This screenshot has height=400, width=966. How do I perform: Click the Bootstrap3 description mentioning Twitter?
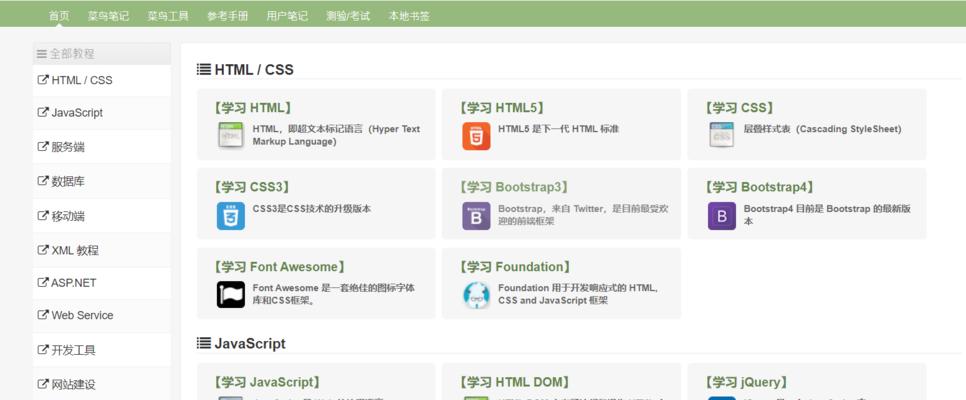click(583, 214)
